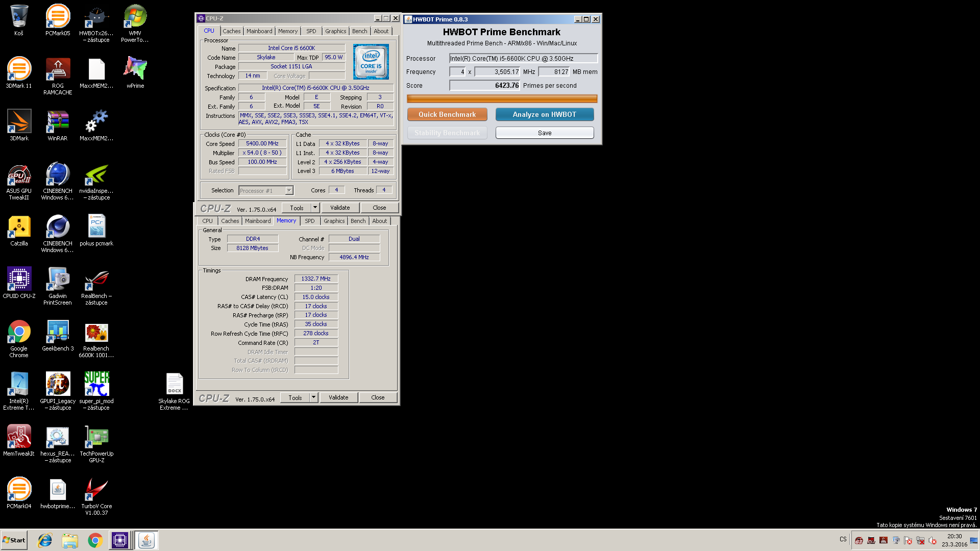Click Internet Explorer on the taskbar
This screenshot has width=980, height=551.
point(45,540)
